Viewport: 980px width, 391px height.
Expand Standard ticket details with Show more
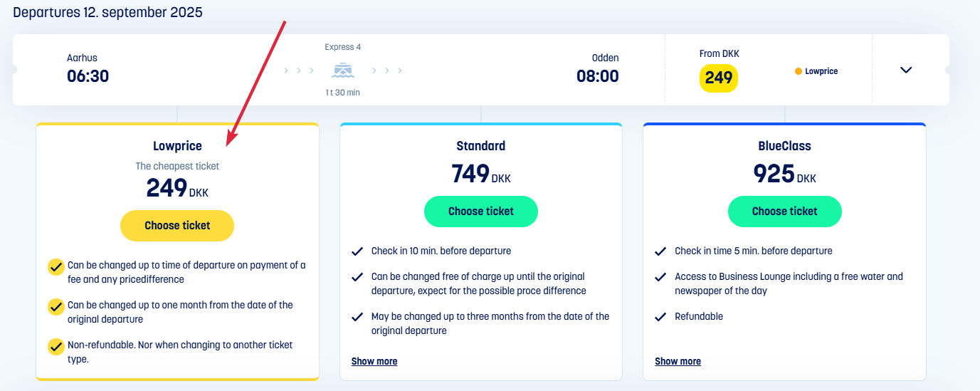coord(374,361)
